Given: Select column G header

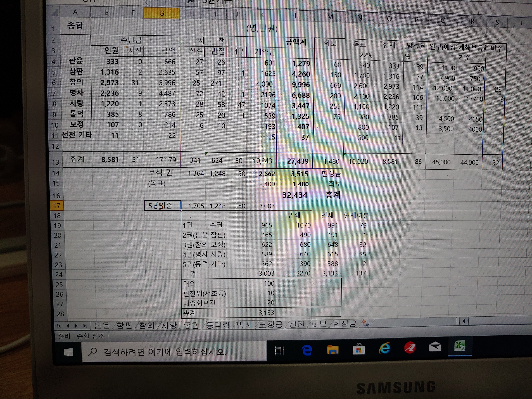Looking at the screenshot, I should (x=162, y=13).
